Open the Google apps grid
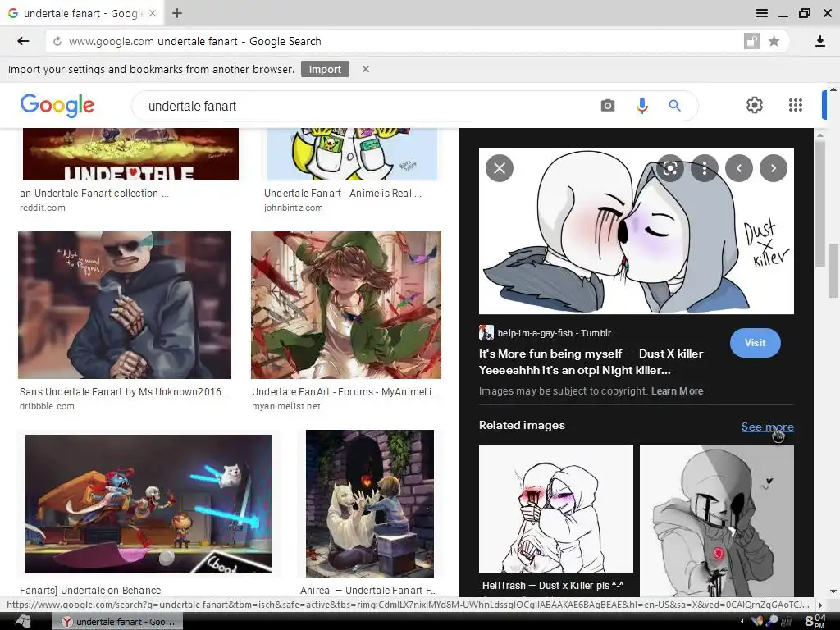The image size is (840, 630). (796, 105)
